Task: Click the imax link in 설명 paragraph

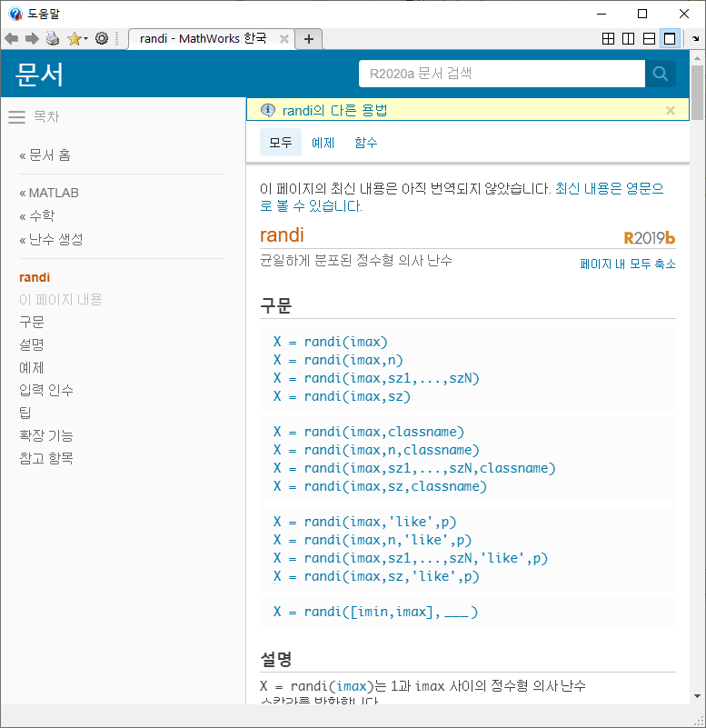Action: 352,686
